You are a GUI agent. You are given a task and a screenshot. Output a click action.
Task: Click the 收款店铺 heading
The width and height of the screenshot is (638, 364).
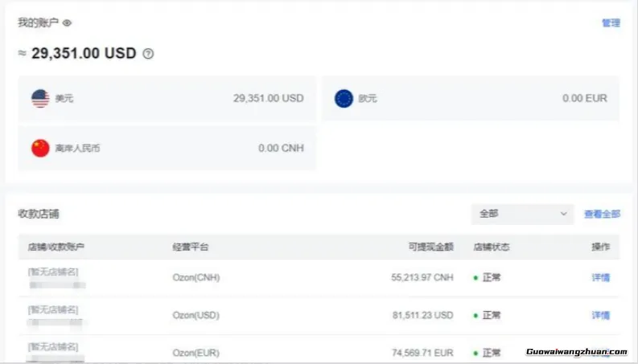[x=39, y=214]
